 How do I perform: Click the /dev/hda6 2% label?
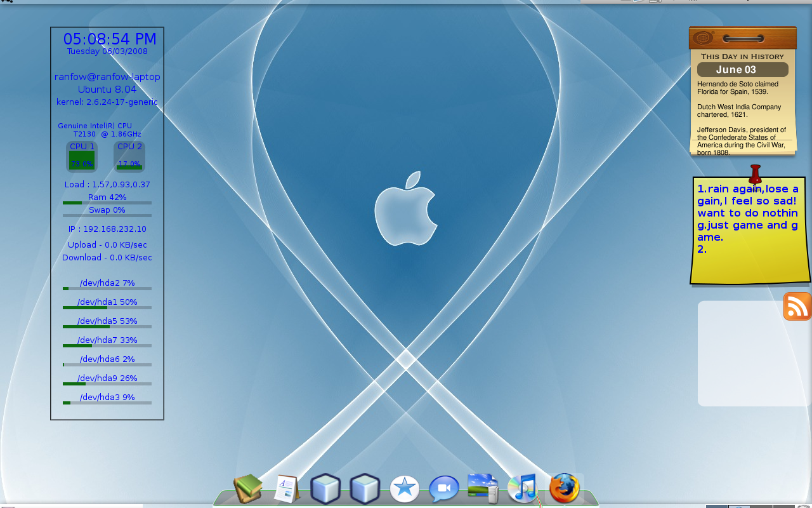tap(107, 359)
